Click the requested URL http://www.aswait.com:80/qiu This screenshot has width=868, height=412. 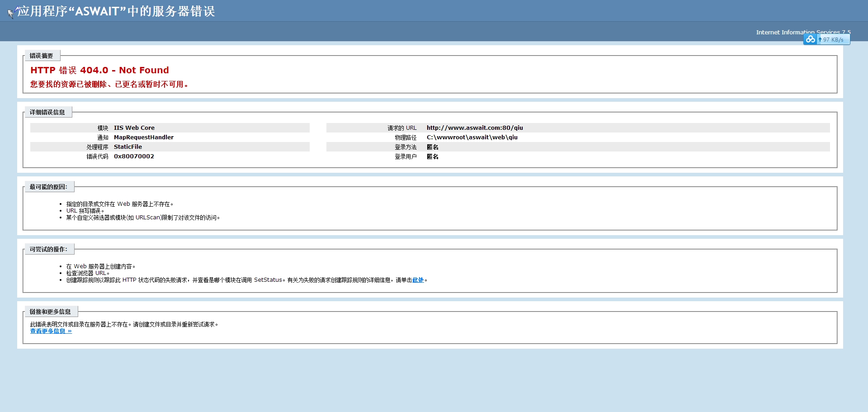[x=475, y=128]
